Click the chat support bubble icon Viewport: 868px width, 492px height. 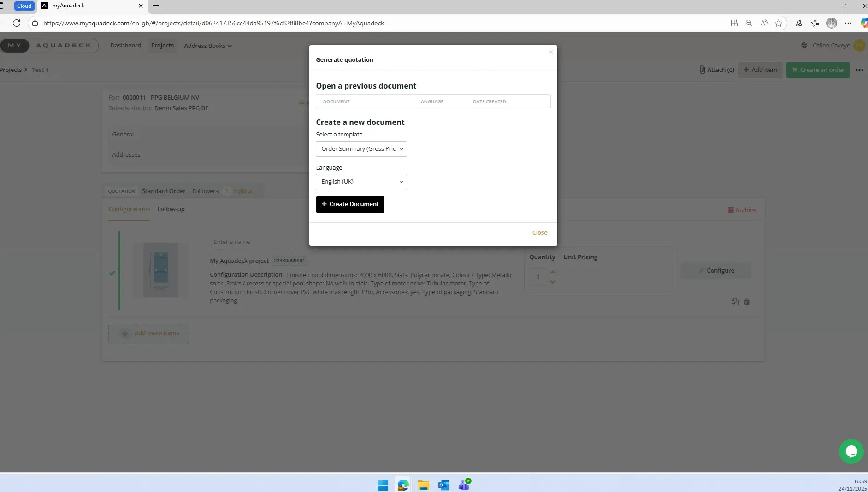(851, 451)
